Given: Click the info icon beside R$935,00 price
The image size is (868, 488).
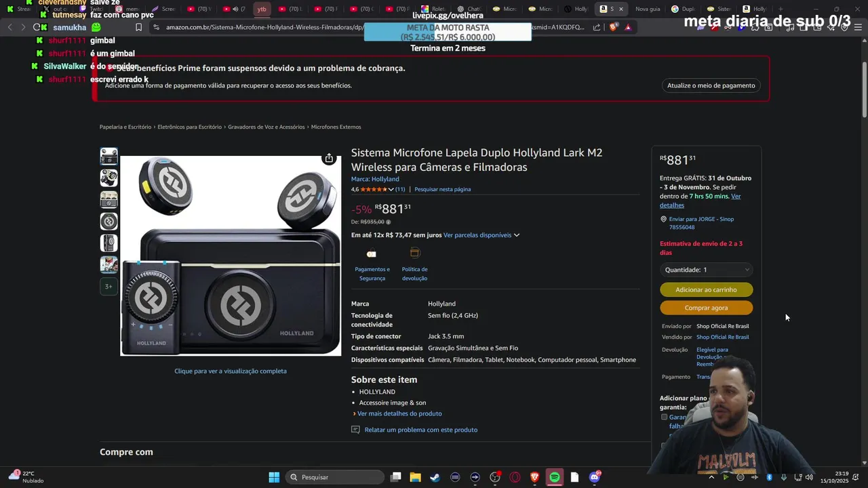Looking at the screenshot, I should (388, 222).
